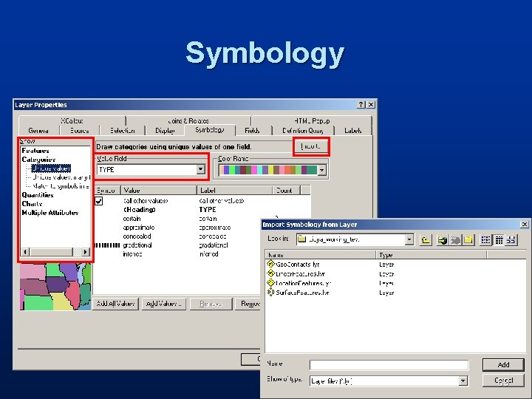Select Categories in the Show list

point(38,160)
